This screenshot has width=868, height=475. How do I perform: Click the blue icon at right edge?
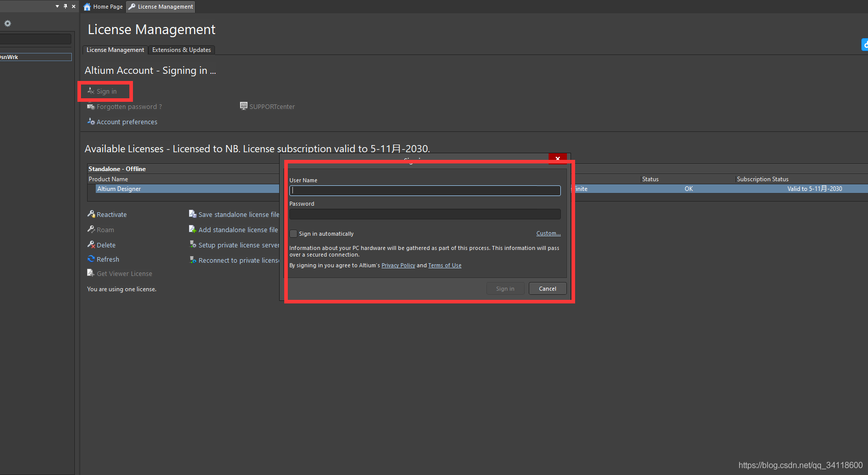point(864,45)
